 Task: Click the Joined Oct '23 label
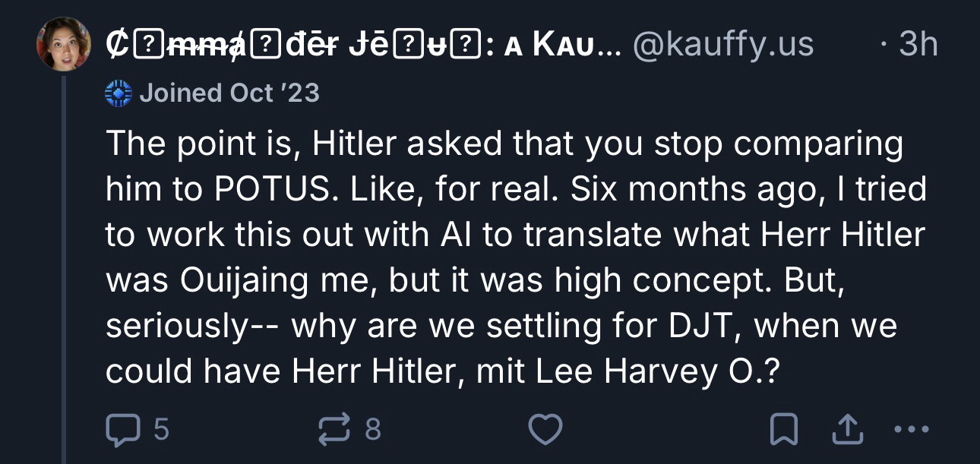coord(229,93)
